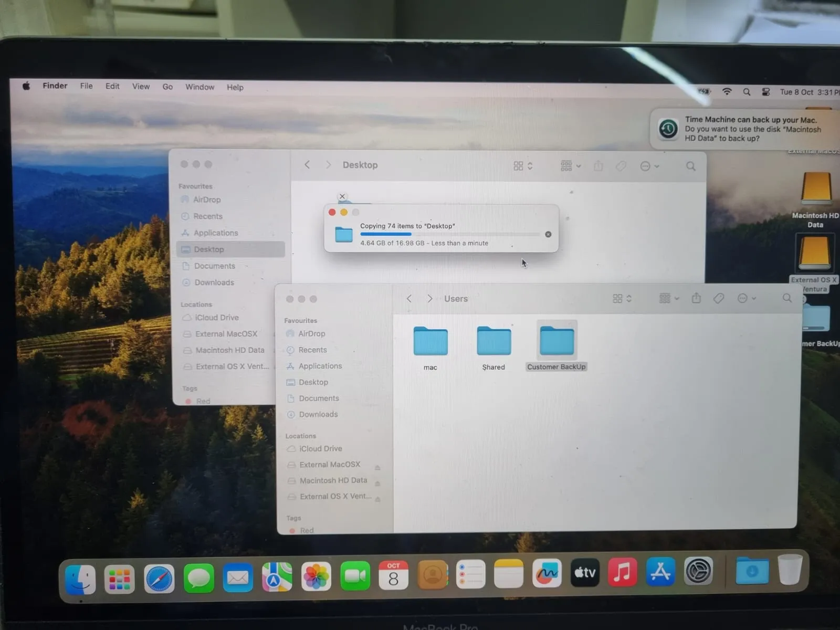Open Finder from the Dock
This screenshot has width=840, height=630.
(80, 579)
